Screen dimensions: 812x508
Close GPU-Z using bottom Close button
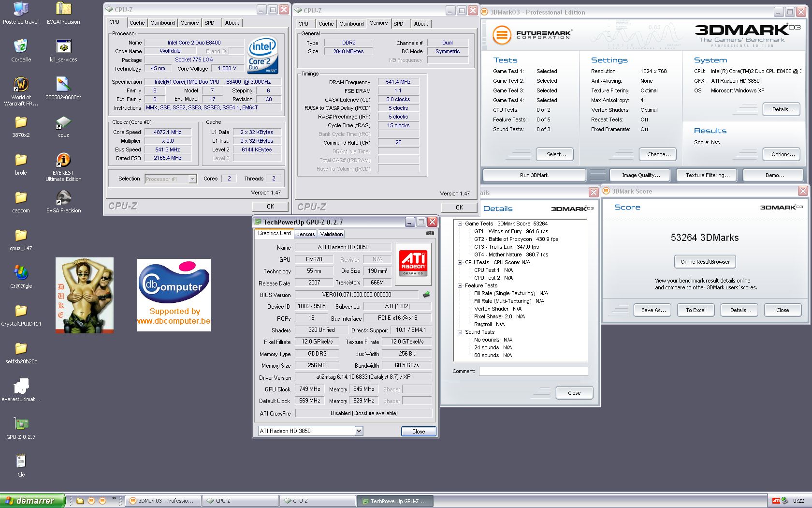[419, 431]
